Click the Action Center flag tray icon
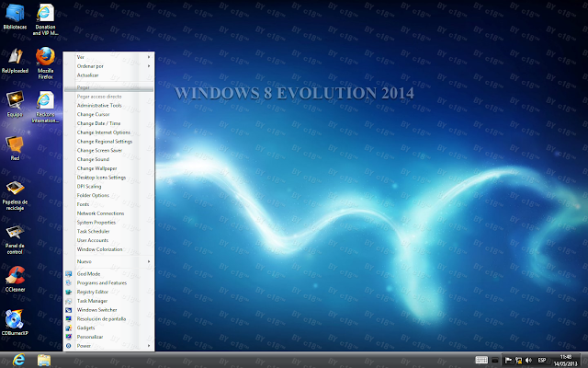The width and height of the screenshot is (588, 368). (508, 361)
